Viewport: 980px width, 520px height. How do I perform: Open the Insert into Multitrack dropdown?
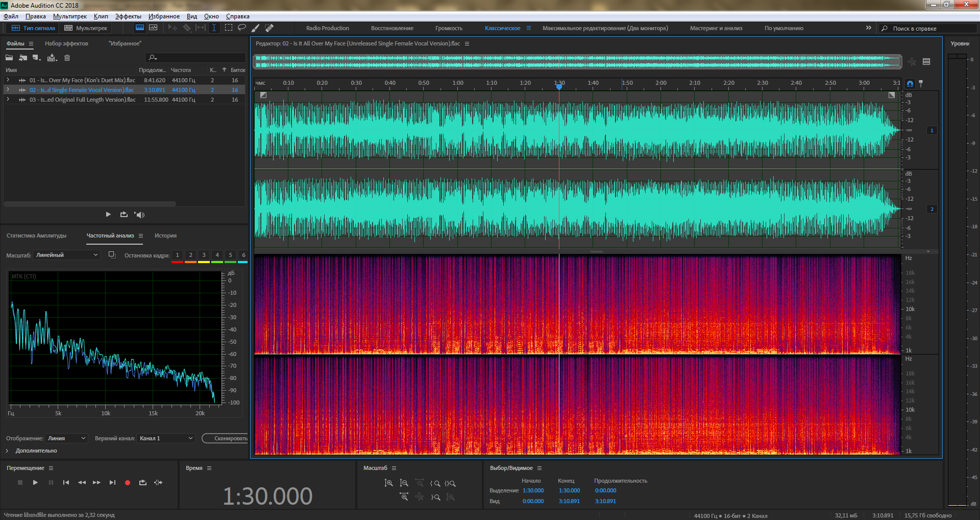[x=52, y=58]
